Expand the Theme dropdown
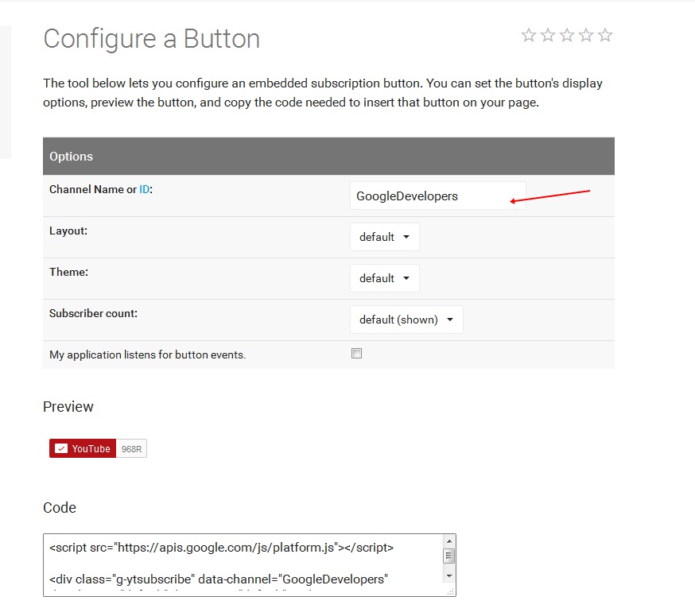Viewport: 695px width, 616px height. (384, 278)
